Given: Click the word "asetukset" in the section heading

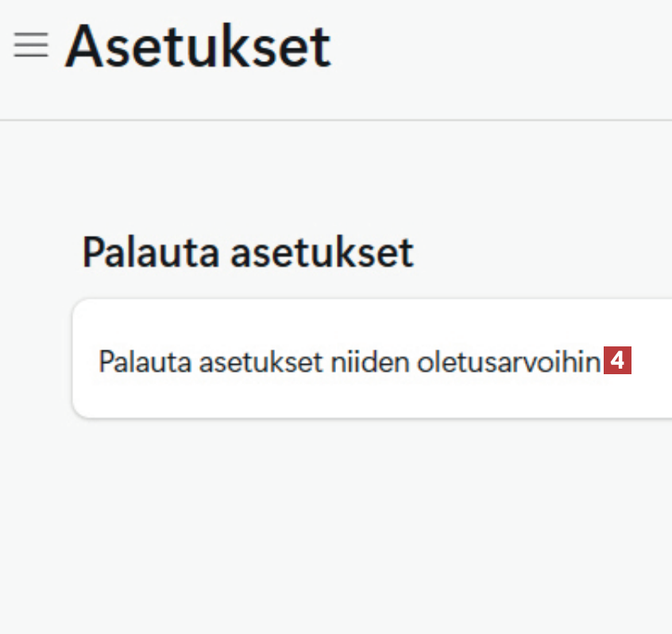Looking at the screenshot, I should 322,253.
